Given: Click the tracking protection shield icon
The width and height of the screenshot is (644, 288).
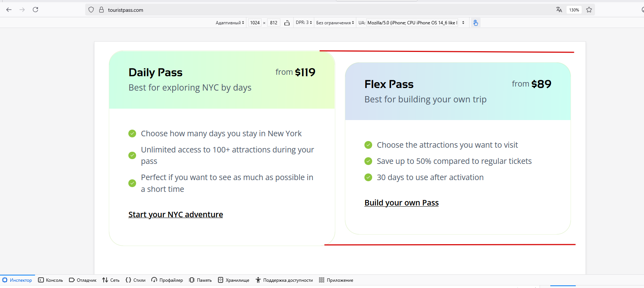Looking at the screenshot, I should click(91, 10).
